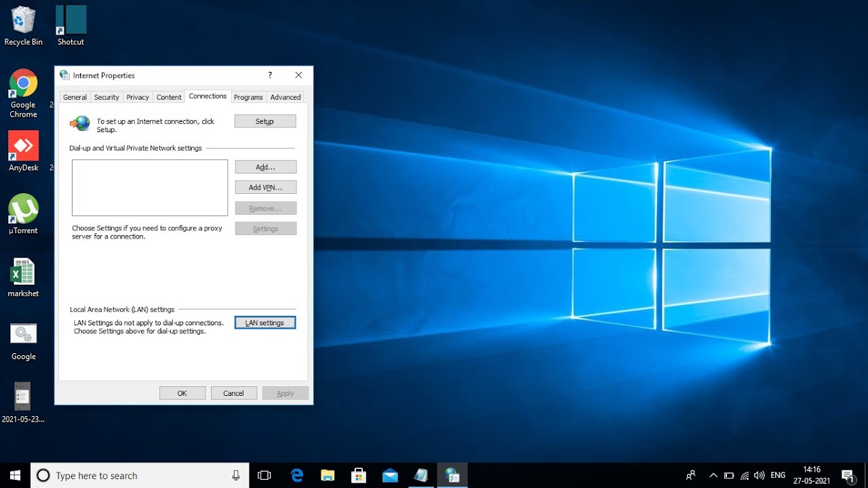868x488 pixels.
Task: Open AnyDesk desktop shortcut
Action: [23, 151]
